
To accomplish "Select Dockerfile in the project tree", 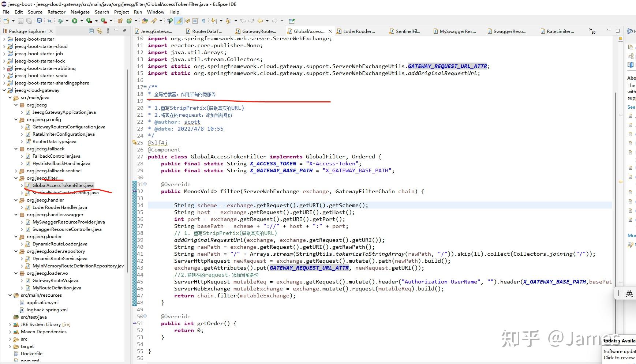I will point(31,354).
